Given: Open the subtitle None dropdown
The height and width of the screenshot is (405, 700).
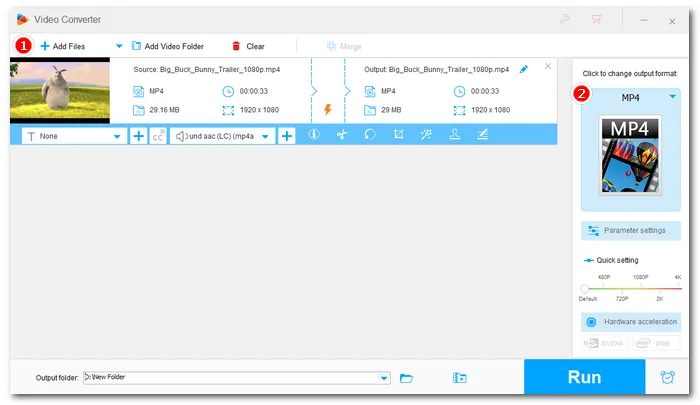Looking at the screenshot, I should (74, 136).
